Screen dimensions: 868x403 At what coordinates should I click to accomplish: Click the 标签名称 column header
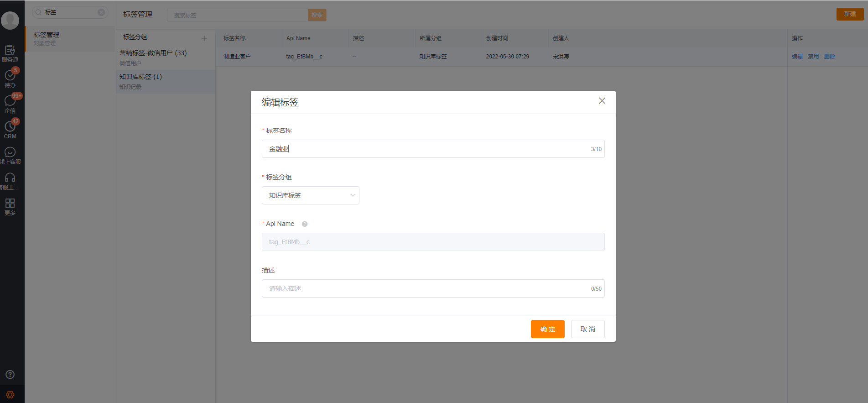pyautogui.click(x=234, y=38)
